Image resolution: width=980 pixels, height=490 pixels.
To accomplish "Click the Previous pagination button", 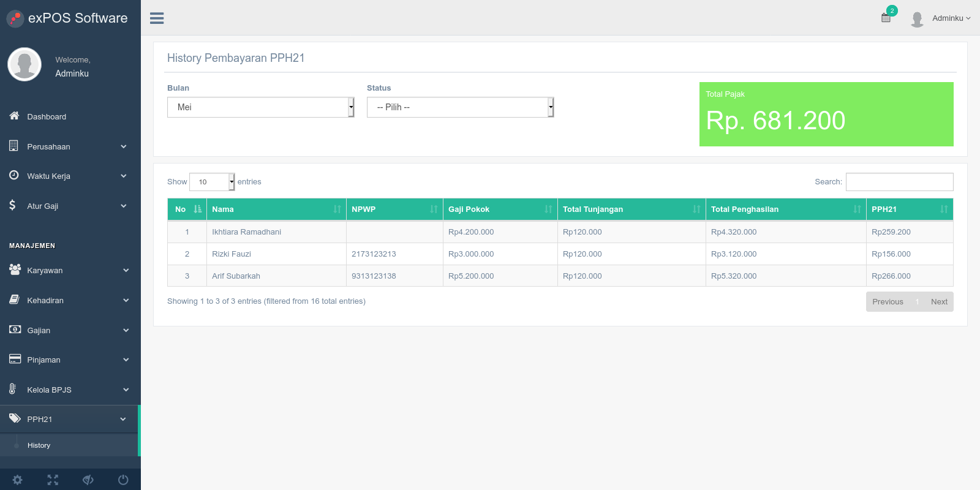I will tap(888, 302).
